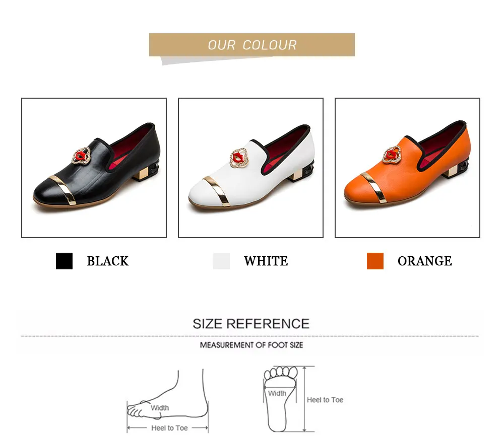Click the Width label on side-view foot
Screen dimensions: 504x438
160,408
